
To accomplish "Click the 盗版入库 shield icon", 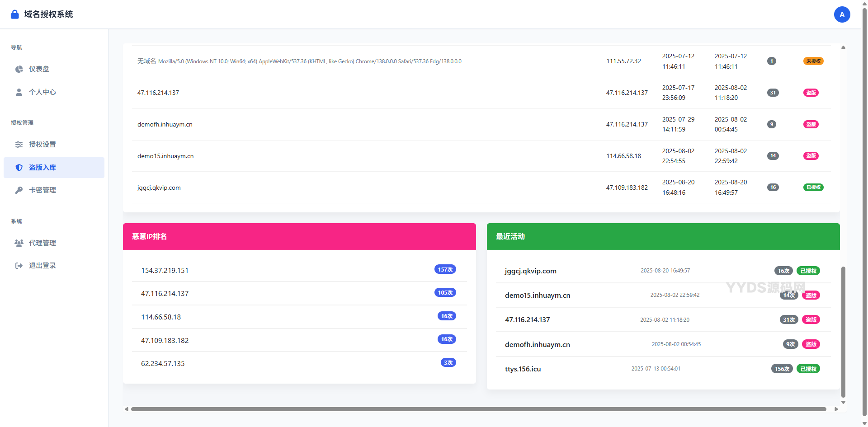I will click(19, 167).
